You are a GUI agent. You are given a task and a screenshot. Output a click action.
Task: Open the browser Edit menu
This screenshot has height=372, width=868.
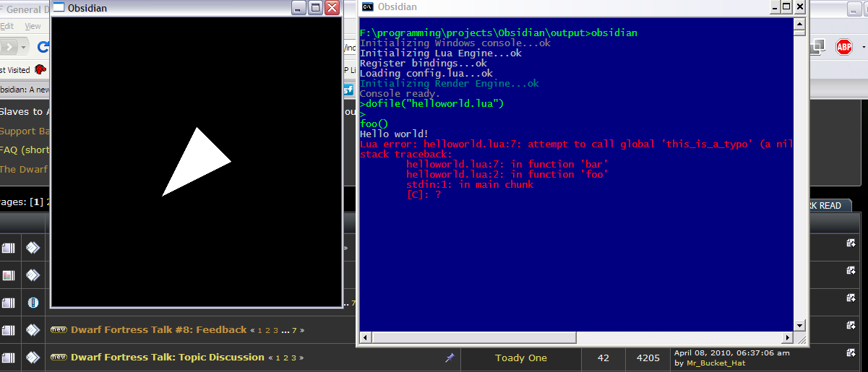tap(7, 26)
